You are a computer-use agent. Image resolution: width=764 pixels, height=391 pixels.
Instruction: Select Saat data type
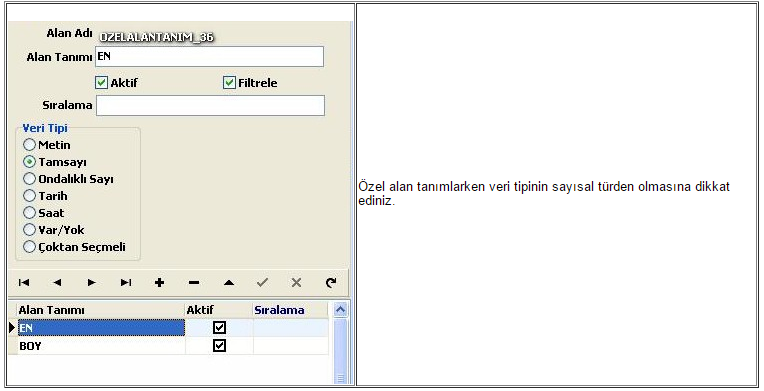pyautogui.click(x=30, y=213)
